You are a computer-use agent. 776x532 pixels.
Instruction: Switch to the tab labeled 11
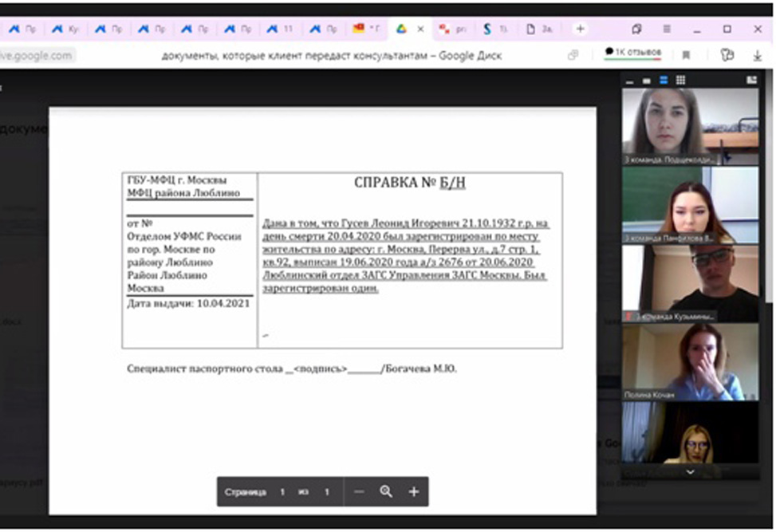click(x=279, y=29)
